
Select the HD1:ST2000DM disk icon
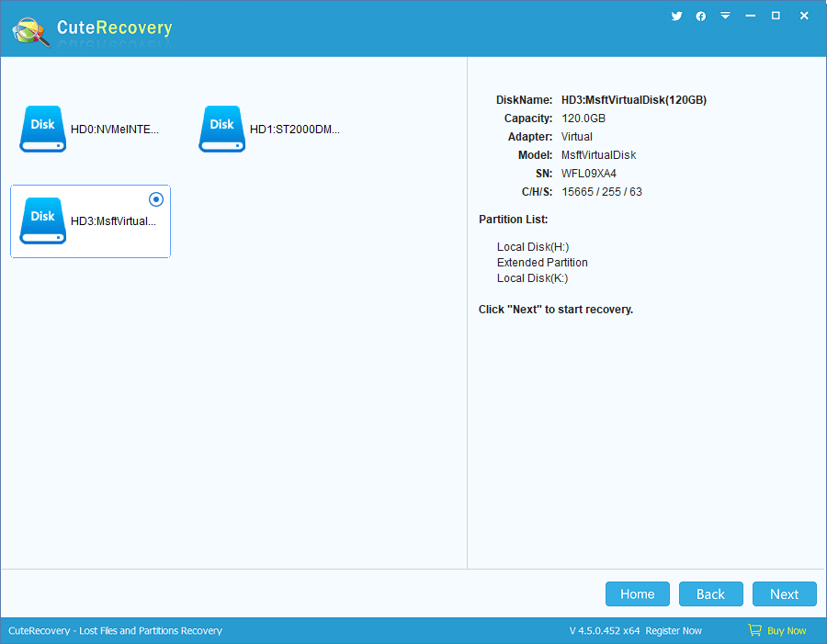click(222, 130)
